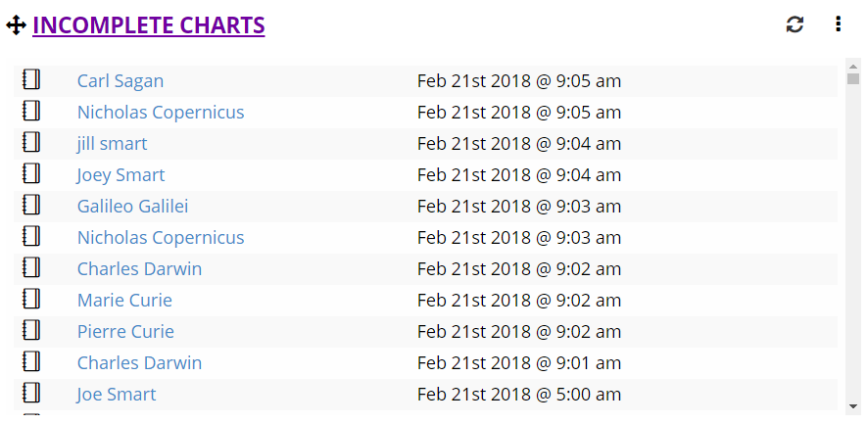
Task: Click the notebook icon next to Marie Curie
Action: pyautogui.click(x=31, y=299)
